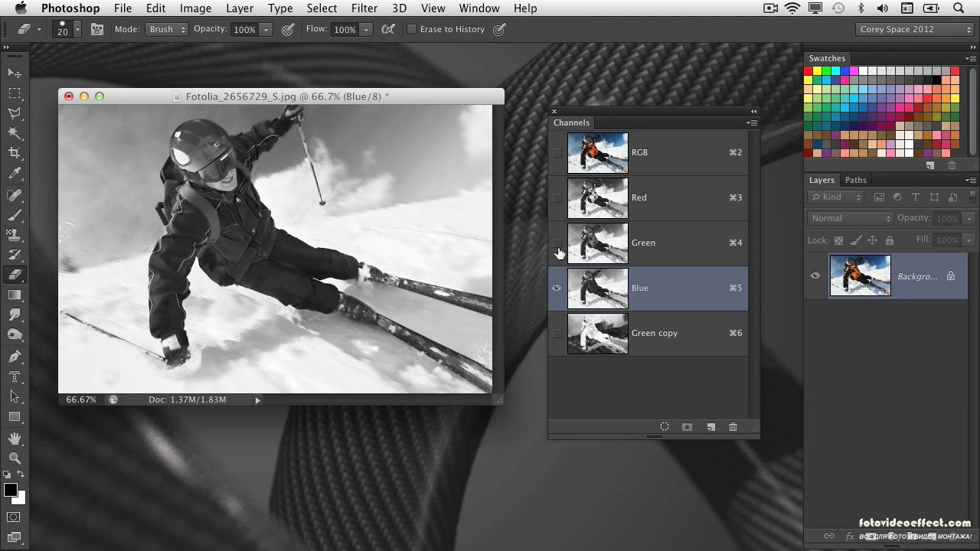The image size is (980, 551).
Task: Select the History Brush tool
Action: click(15, 255)
